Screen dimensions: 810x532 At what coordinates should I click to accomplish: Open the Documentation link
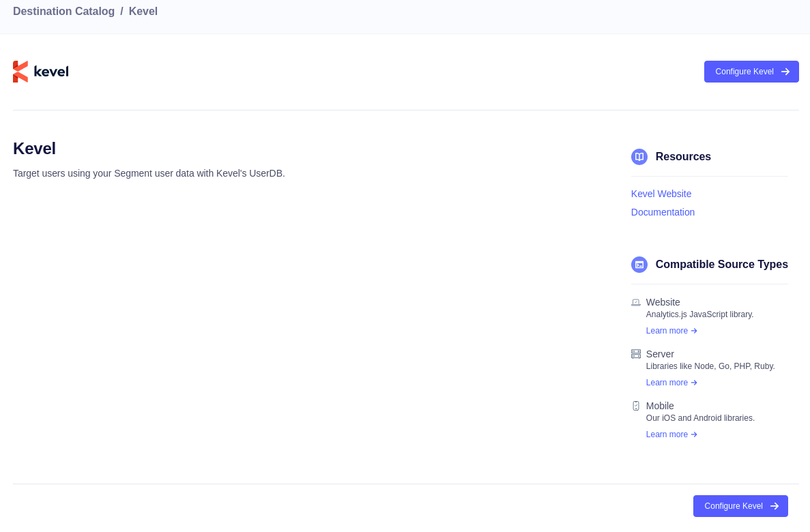[x=663, y=212]
